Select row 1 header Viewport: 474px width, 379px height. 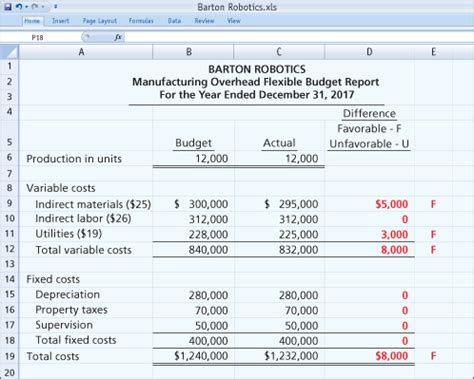(x=10, y=66)
